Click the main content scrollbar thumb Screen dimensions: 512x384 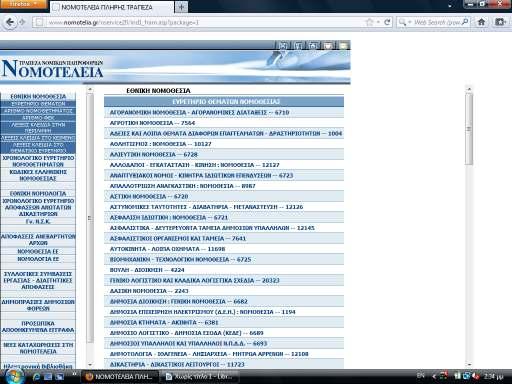(469, 129)
